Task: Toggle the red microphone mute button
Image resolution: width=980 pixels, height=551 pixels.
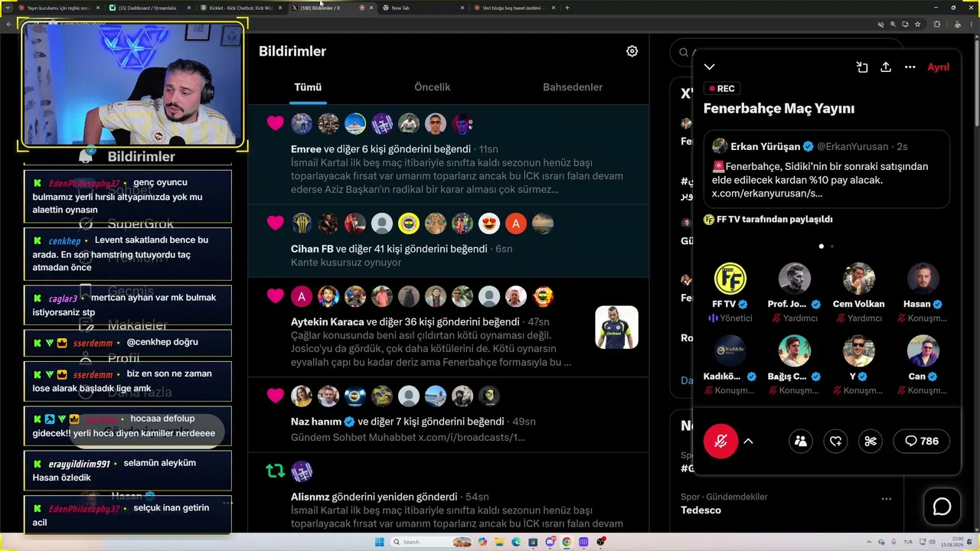Action: (x=720, y=441)
